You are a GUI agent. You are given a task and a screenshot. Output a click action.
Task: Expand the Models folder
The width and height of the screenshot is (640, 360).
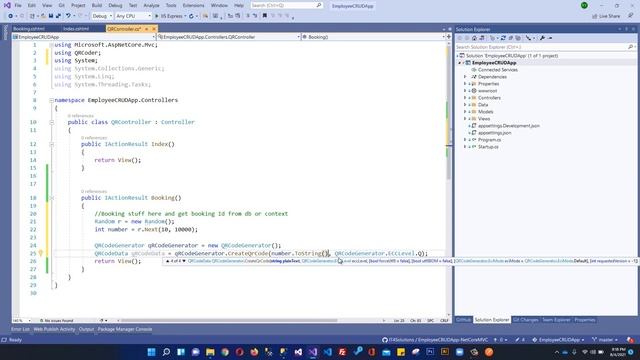pos(465,112)
